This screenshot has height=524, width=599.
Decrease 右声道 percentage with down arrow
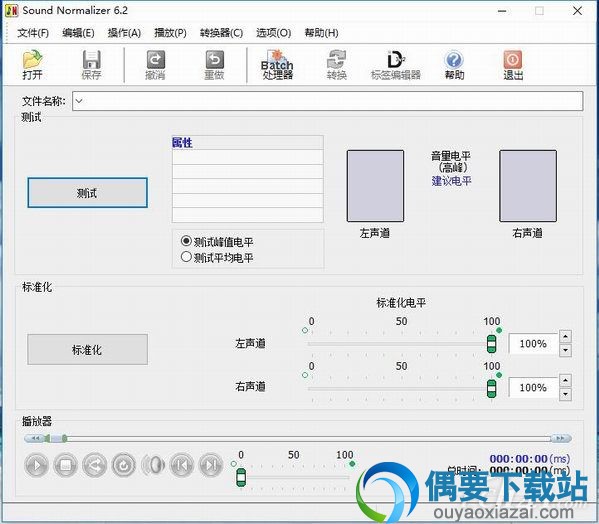(x=565, y=394)
